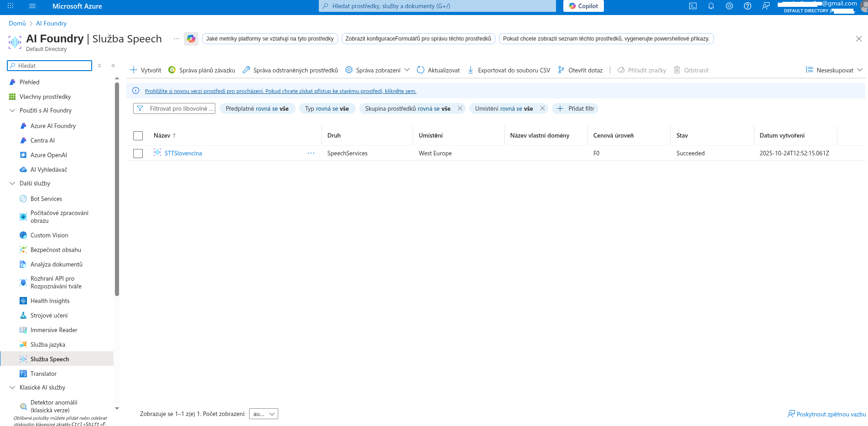The height and width of the screenshot is (426, 868).
Task: Open the STTSlovencina resource link
Action: (x=183, y=153)
